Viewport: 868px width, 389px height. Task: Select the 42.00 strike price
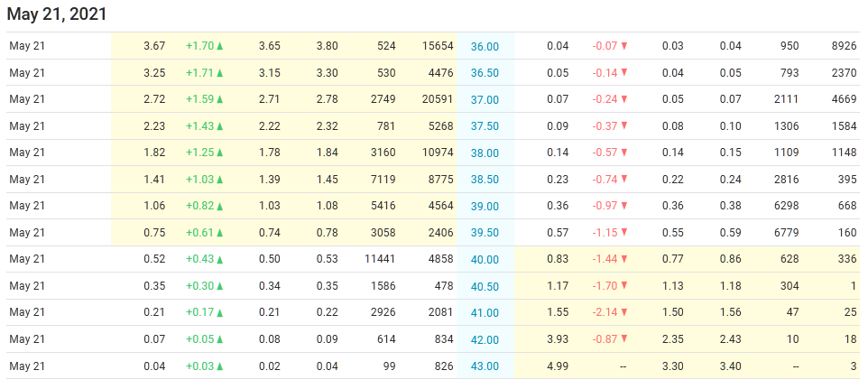click(485, 339)
